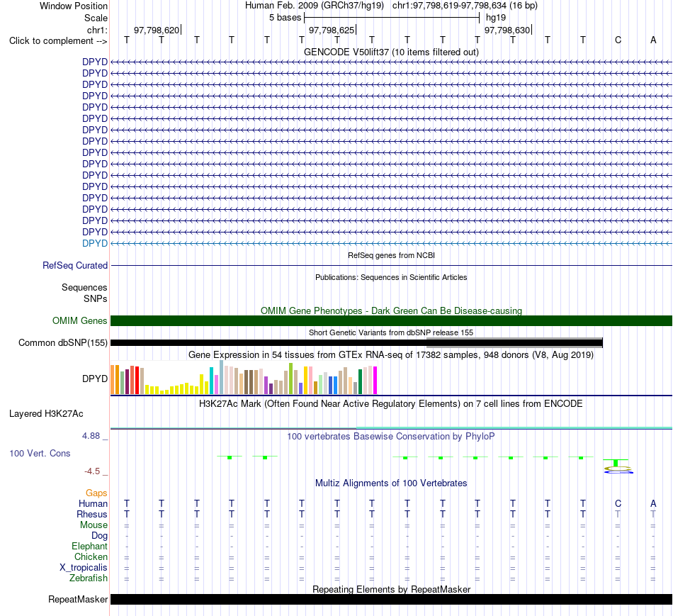The width and height of the screenshot is (673, 616).
Task: Click the 'Sequences' publications label
Action: (x=84, y=287)
